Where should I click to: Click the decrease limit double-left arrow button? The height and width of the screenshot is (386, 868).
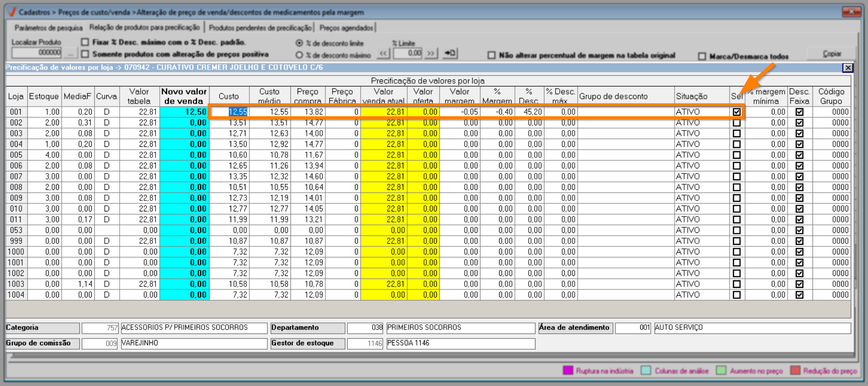tap(383, 54)
